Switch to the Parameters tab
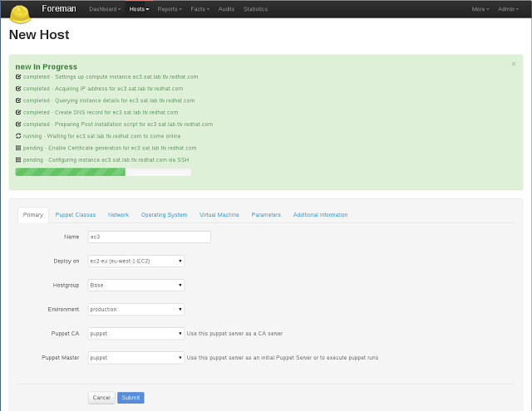 click(x=266, y=215)
